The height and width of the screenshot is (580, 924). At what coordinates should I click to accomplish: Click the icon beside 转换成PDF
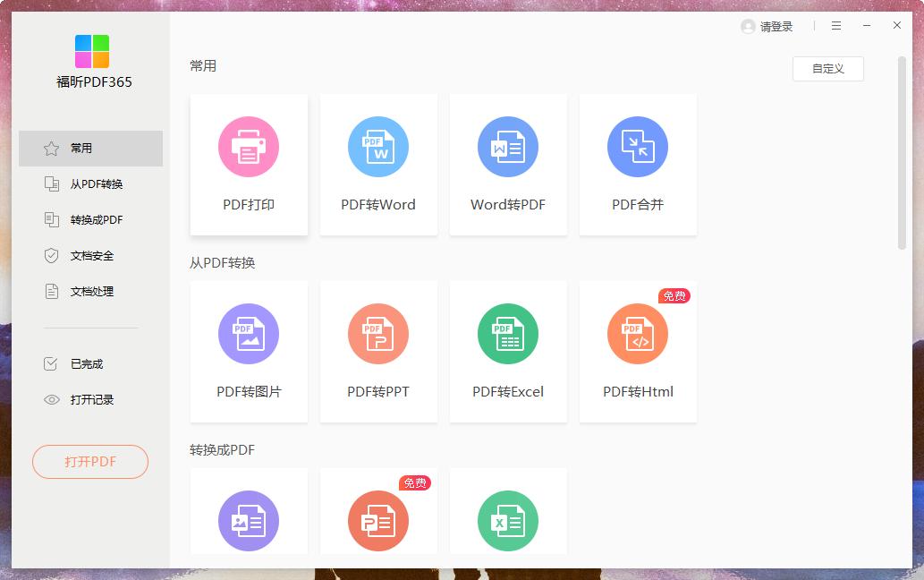51,220
